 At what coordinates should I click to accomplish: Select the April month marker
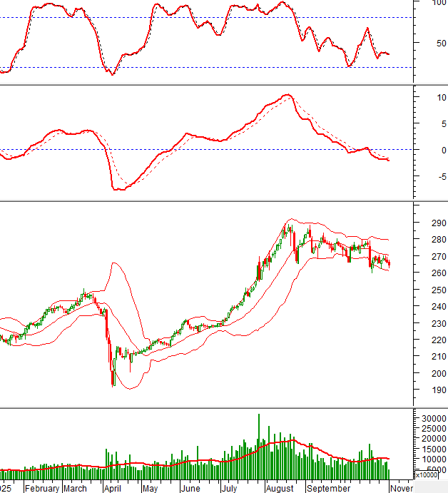coord(113,488)
